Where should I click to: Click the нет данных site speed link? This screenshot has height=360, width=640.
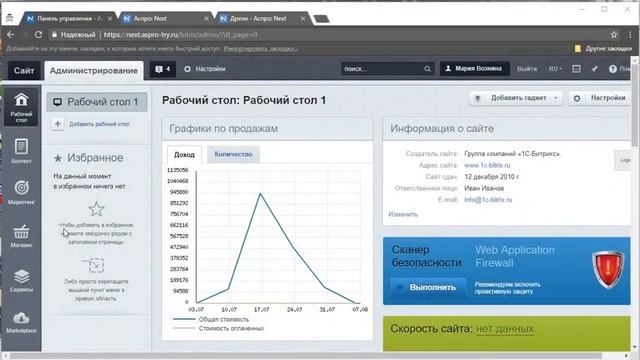pyautogui.click(x=505, y=329)
